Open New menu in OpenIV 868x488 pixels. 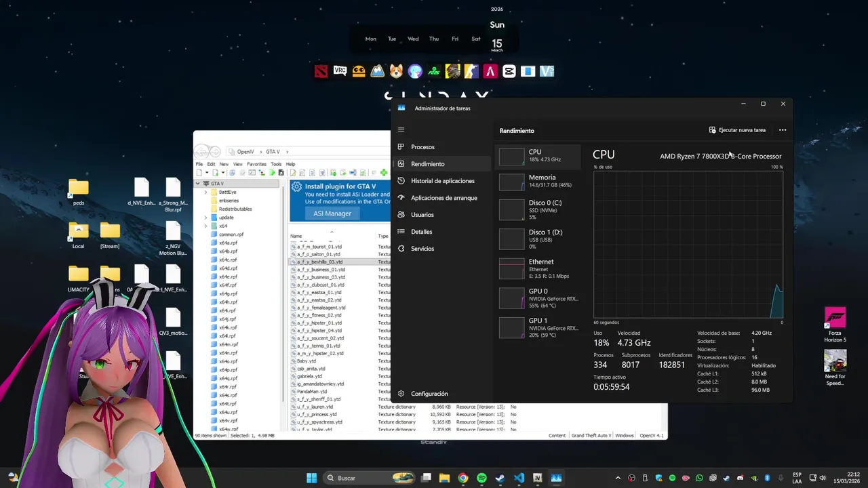(x=224, y=164)
